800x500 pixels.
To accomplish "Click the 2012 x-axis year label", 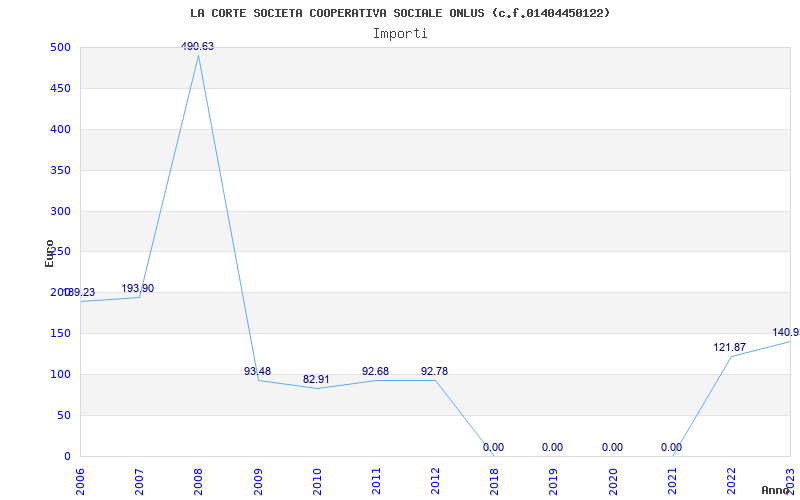I will coord(435,481).
